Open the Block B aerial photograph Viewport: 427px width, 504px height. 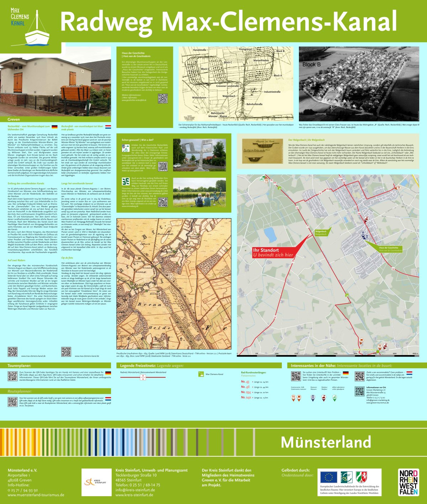359,84
